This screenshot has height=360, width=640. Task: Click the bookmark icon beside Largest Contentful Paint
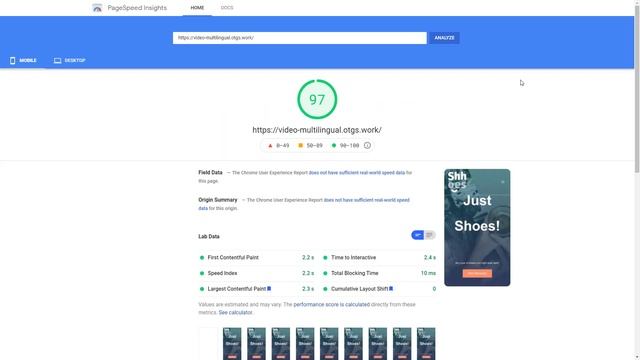click(x=269, y=289)
